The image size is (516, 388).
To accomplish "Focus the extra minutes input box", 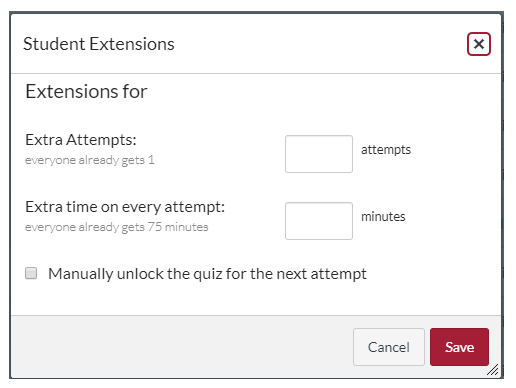I will pyautogui.click(x=319, y=221).
